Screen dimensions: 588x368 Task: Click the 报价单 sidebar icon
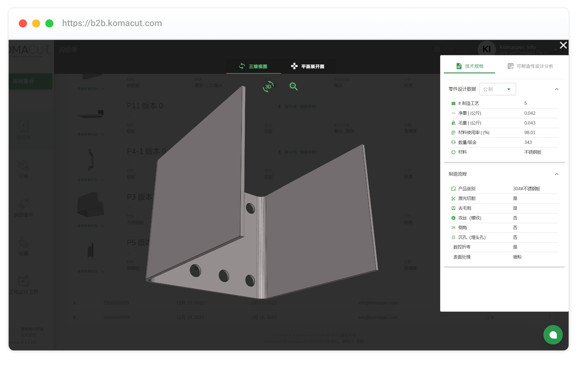(x=23, y=126)
